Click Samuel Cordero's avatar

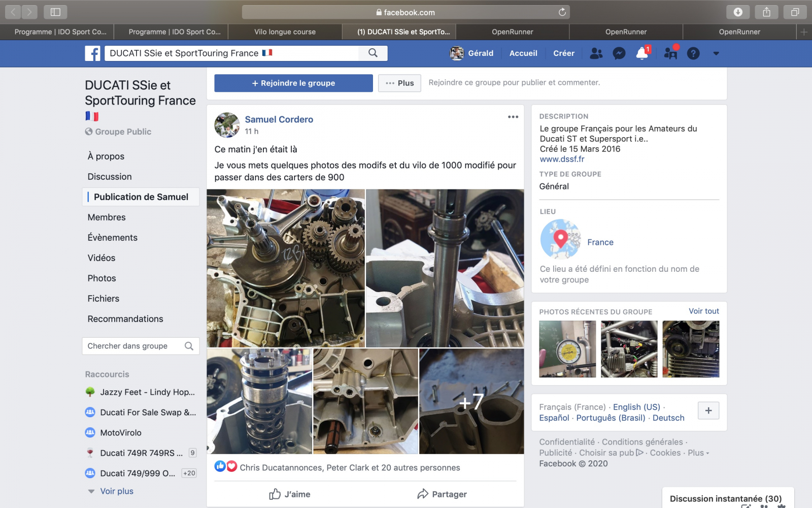point(227,125)
